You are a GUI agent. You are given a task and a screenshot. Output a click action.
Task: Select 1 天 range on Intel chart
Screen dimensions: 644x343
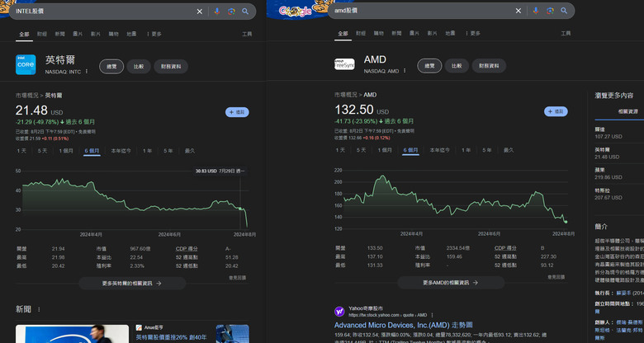21,151
